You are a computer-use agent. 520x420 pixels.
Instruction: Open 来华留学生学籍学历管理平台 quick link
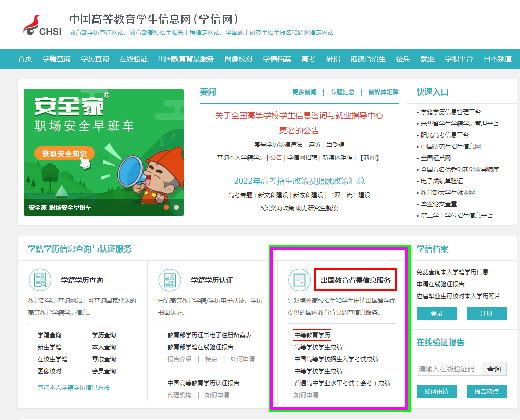(x=460, y=123)
